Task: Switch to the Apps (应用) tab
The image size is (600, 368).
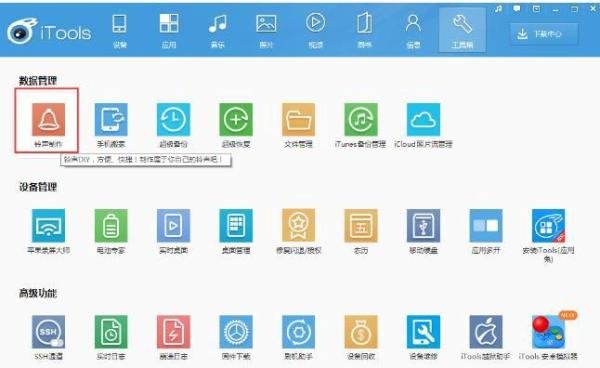Action: [169, 31]
